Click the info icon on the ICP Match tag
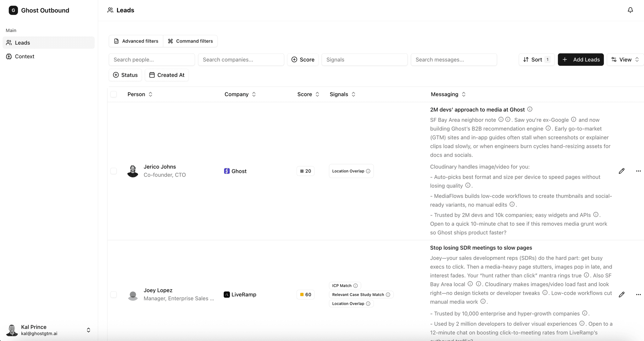 click(x=356, y=286)
